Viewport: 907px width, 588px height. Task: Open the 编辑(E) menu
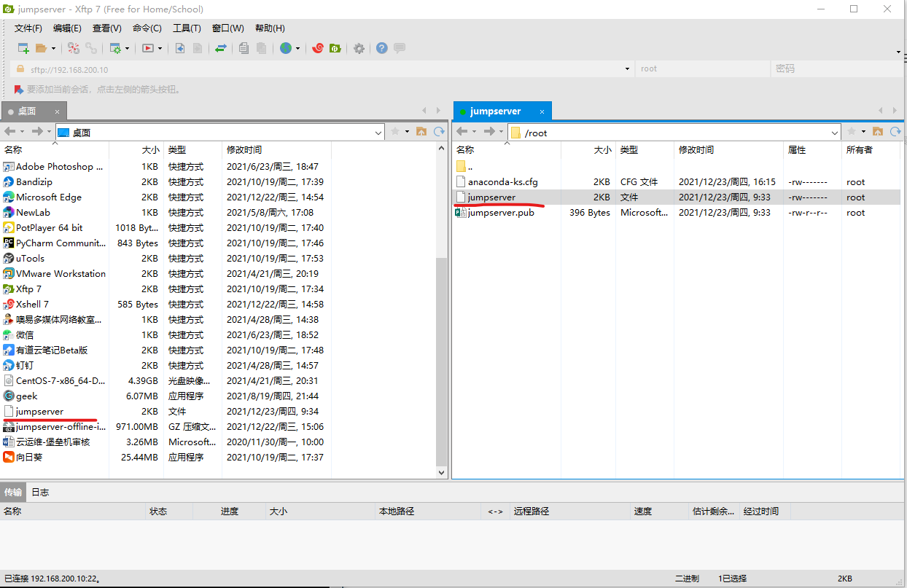67,28
